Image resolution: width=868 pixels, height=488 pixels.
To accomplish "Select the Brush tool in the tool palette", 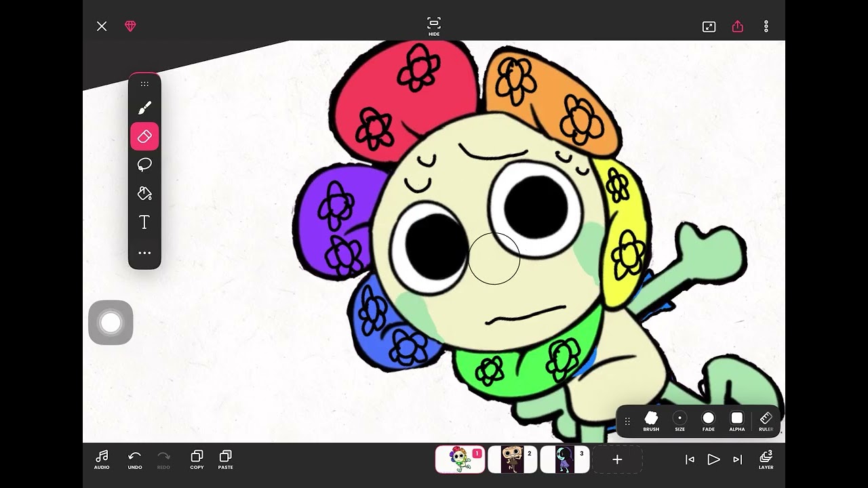I will (x=144, y=108).
